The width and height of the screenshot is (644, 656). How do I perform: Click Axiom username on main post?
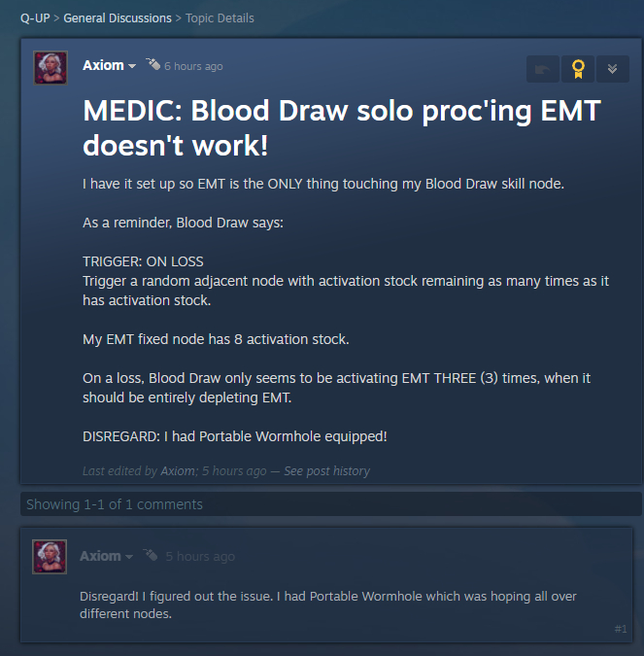[103, 65]
